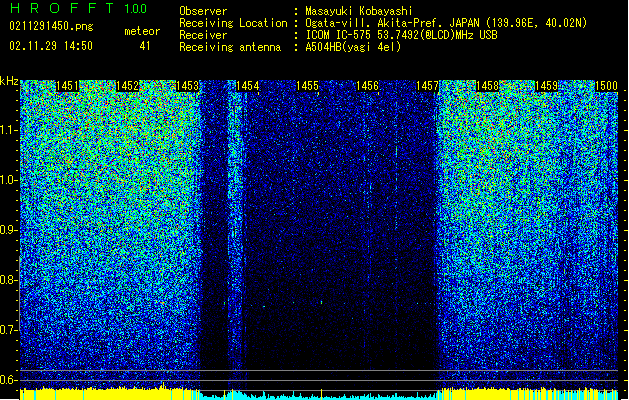Click the A504HB(yagi 4el) antenna value
The width and height of the screenshot is (629, 400).
[x=353, y=47]
